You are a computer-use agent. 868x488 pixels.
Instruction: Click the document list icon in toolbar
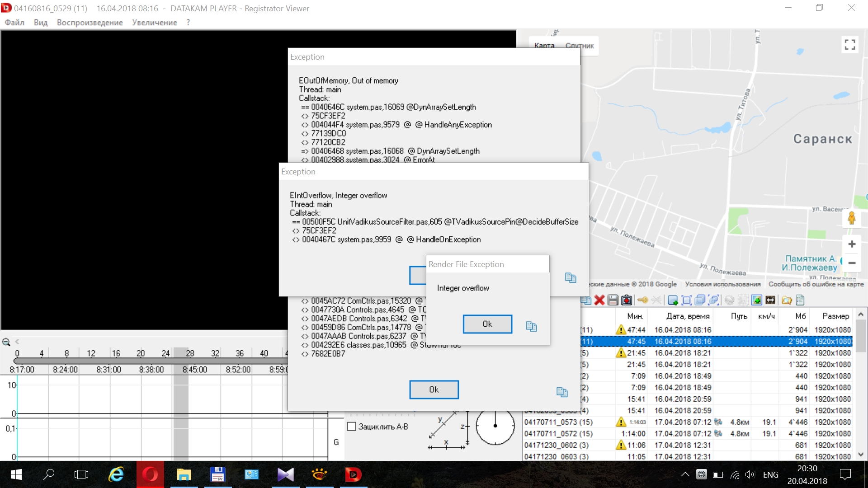pos(800,300)
